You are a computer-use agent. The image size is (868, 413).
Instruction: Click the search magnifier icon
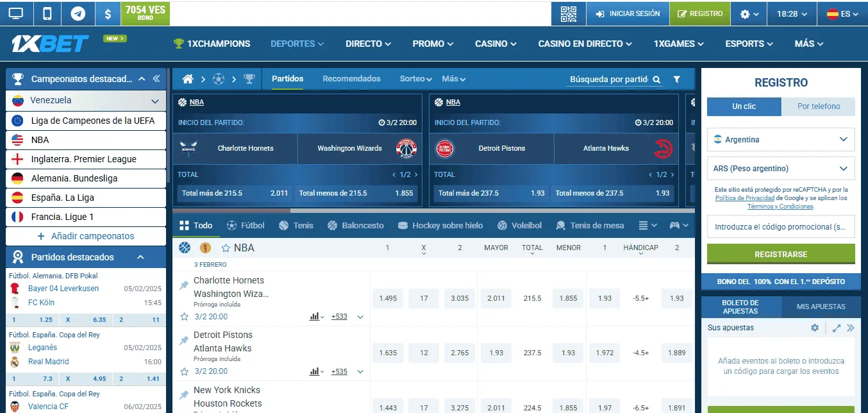point(656,80)
